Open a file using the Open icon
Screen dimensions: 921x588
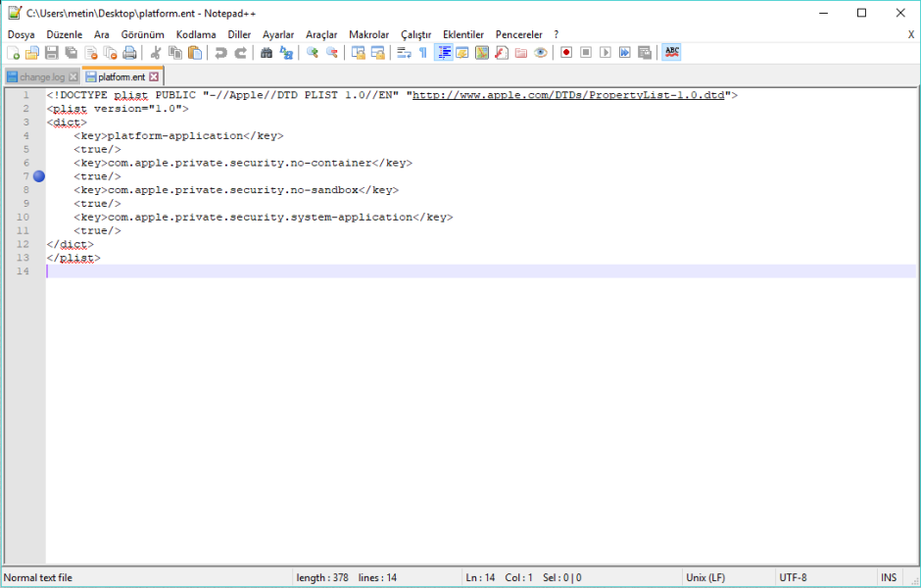point(32,53)
